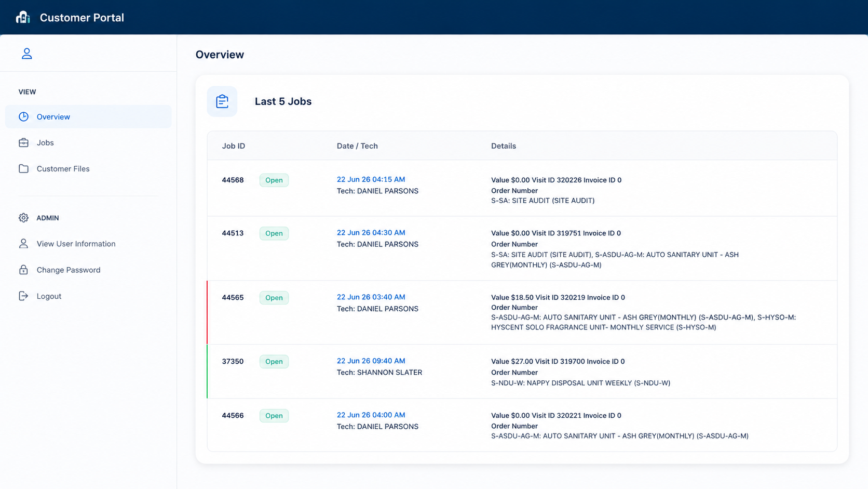Click the Jobs briefcase icon

[23, 142]
